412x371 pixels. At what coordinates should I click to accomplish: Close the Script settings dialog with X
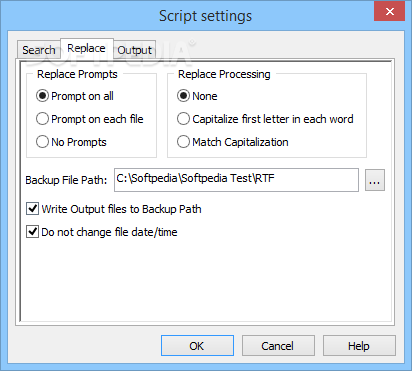coord(389,12)
